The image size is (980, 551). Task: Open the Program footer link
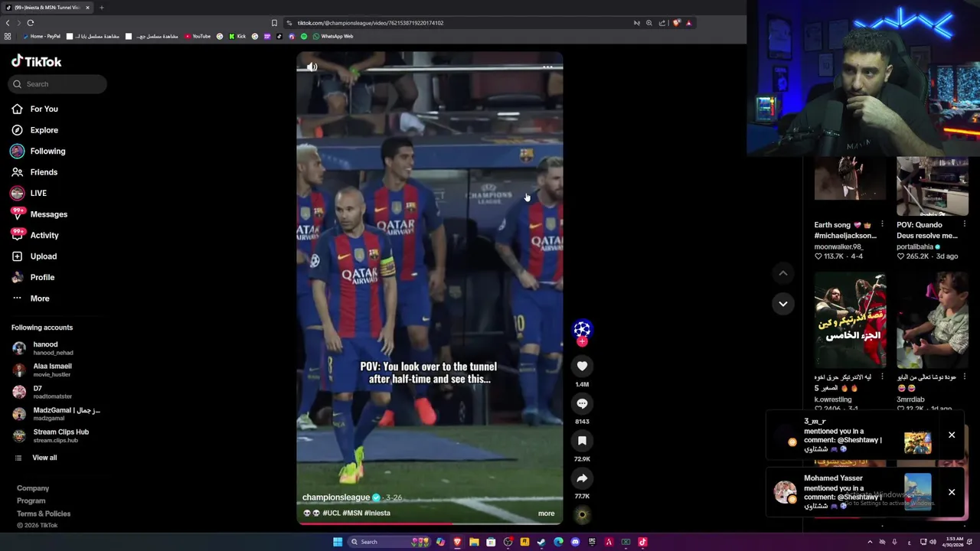[31, 501]
